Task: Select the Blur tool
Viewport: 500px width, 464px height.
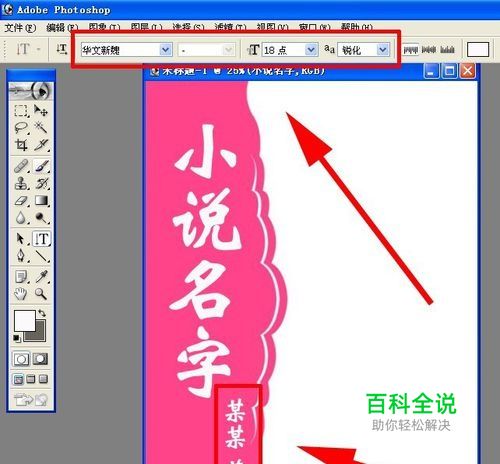Action: pos(21,218)
